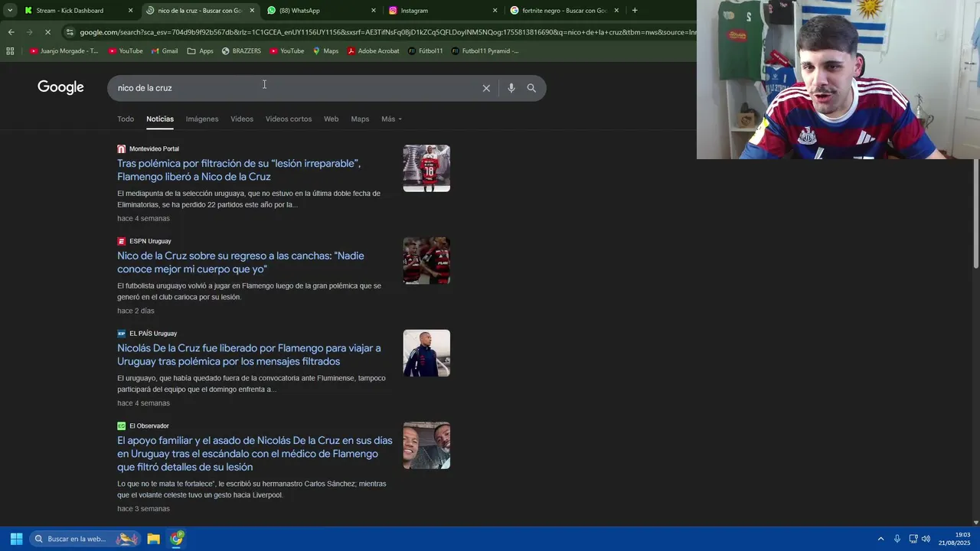
Task: Open the Apps bookmarks folder
Action: click(x=201, y=51)
